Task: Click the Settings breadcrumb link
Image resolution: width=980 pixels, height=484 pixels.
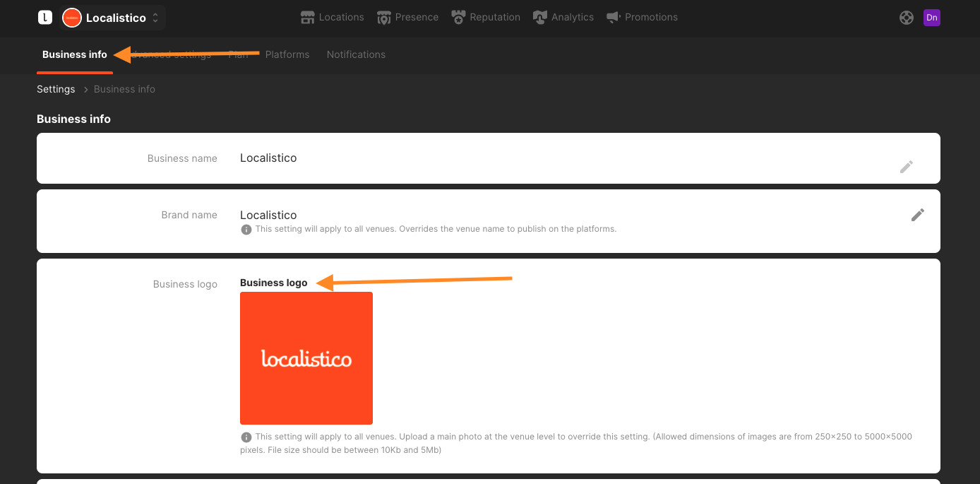Action: pyautogui.click(x=56, y=89)
